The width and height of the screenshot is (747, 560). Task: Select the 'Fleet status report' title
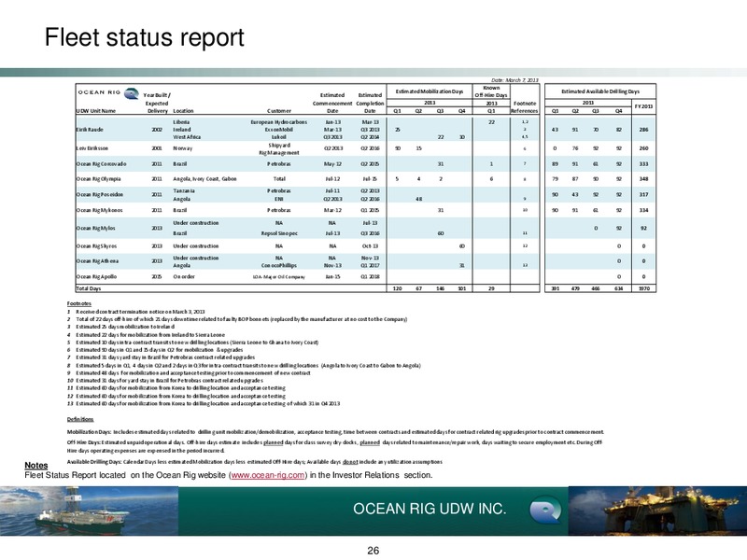click(145, 37)
